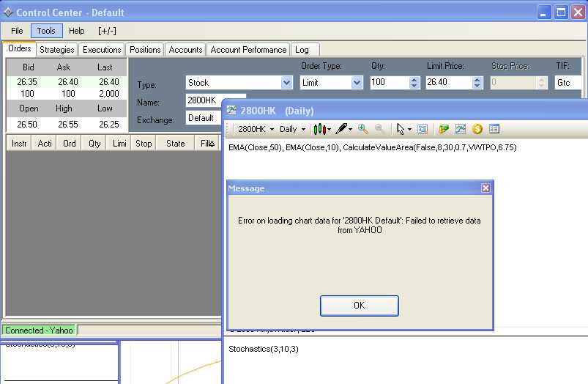Image resolution: width=588 pixels, height=384 pixels.
Task: Open the File menu
Action: [17, 31]
